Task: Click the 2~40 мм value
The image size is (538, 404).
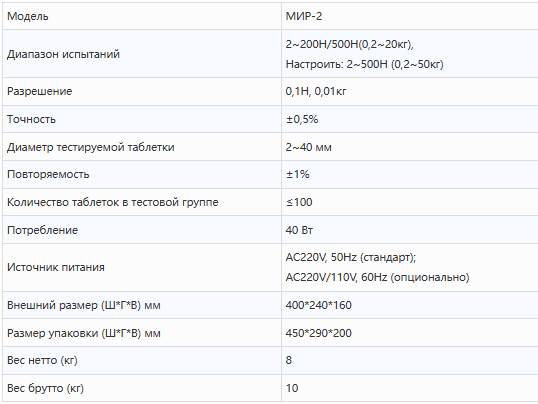Action: tap(308, 147)
